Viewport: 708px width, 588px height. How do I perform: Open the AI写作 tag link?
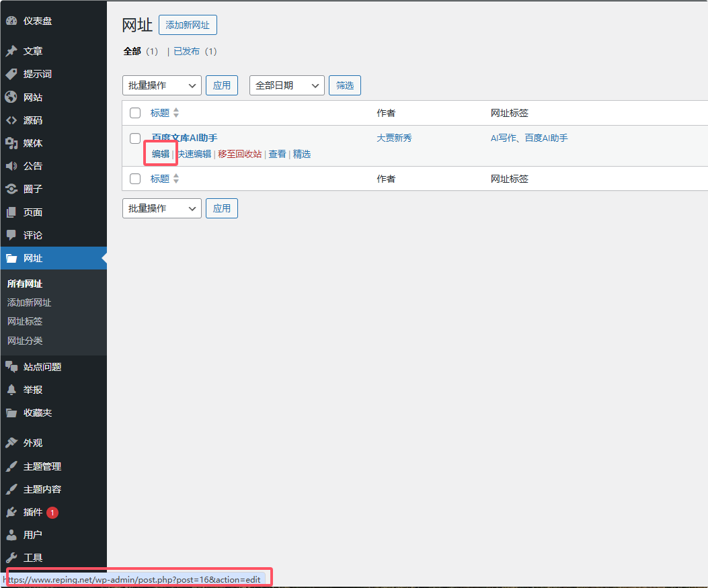(x=504, y=138)
